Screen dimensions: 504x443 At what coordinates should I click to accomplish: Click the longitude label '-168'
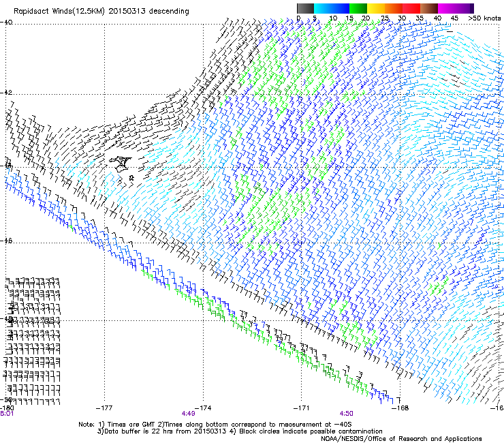400,408
